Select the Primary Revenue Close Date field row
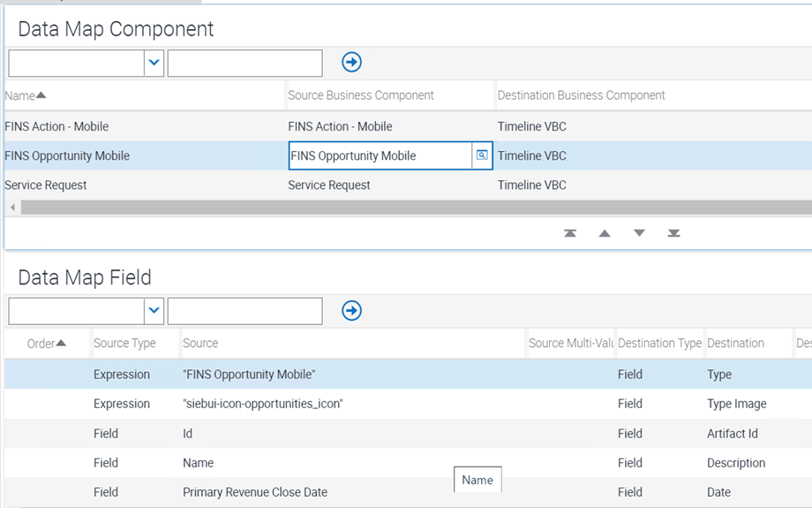Viewport: 812px width, 508px height. coord(254,492)
